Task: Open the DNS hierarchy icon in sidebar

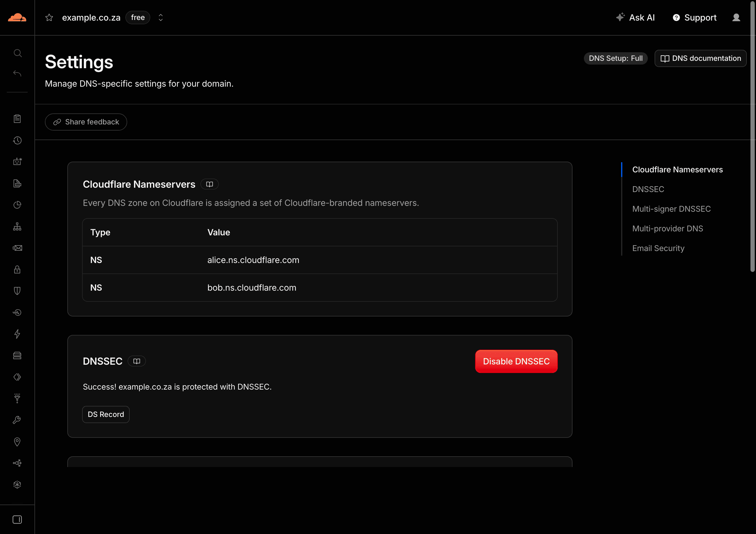Action: point(18,226)
